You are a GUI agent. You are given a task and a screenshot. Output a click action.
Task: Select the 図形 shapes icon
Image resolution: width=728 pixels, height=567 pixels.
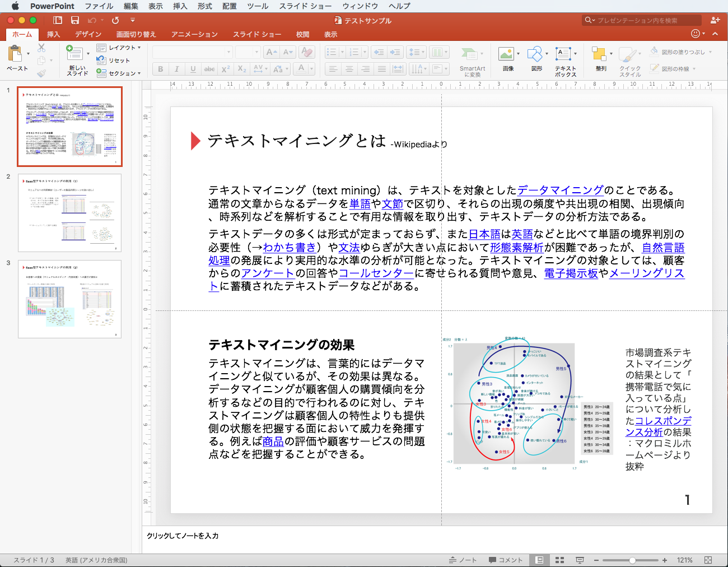pos(535,55)
